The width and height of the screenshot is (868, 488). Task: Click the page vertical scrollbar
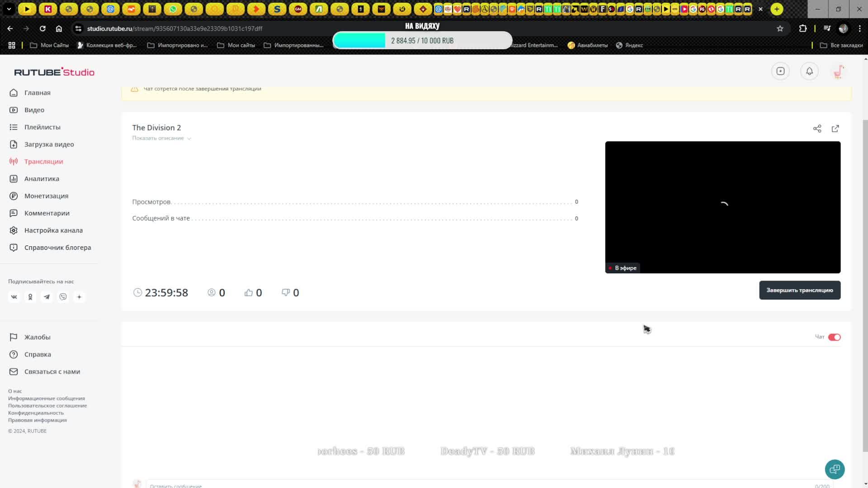865,285
